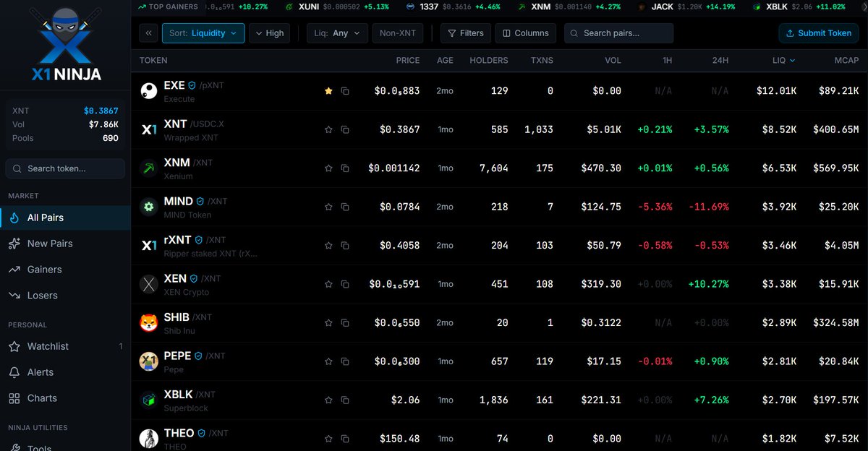The width and height of the screenshot is (868, 451).
Task: Star the PEPE row for watchlist
Action: point(328,361)
